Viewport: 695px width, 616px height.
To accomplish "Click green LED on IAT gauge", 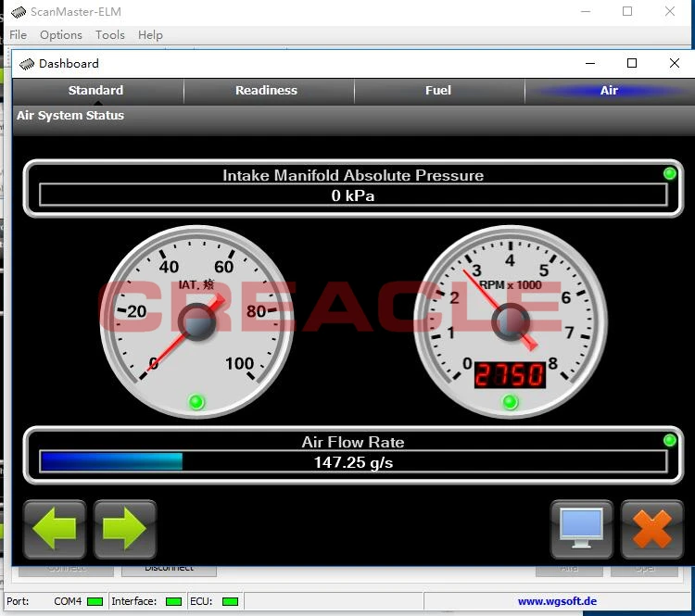I will pos(196,402).
